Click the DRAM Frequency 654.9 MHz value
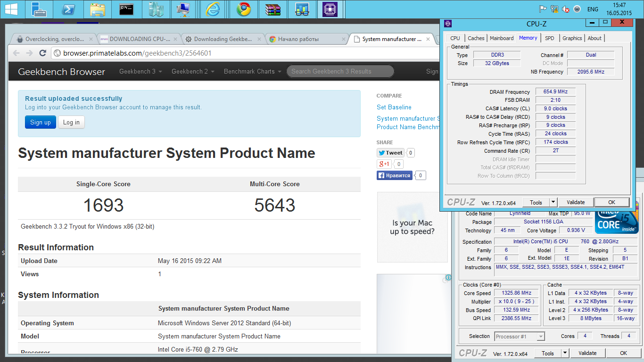The image size is (644, 362). (555, 92)
